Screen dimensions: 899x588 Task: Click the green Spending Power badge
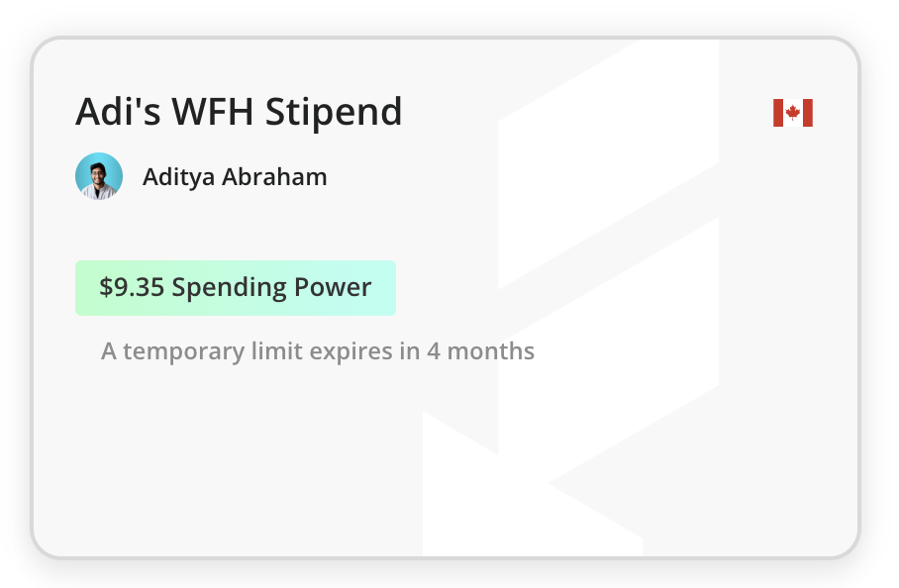236,288
